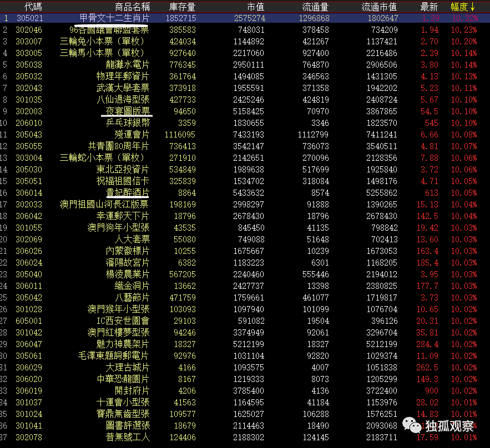Select row 瀋陽故宮片
This screenshot has width=490, height=448.
click(245, 263)
